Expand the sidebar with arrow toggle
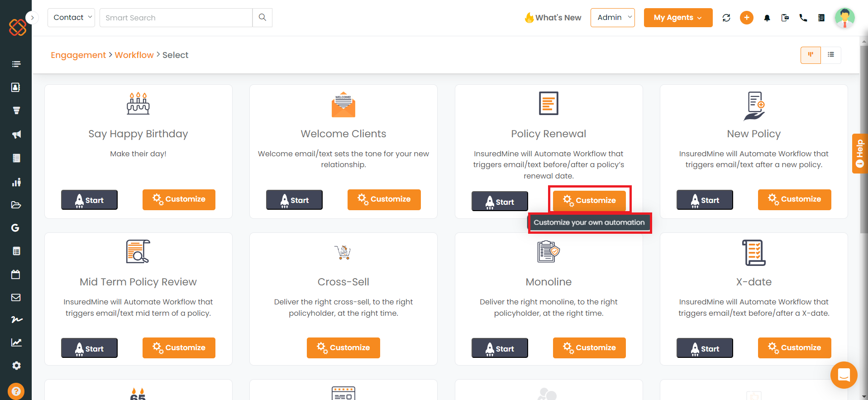The image size is (868, 400). coord(32,18)
